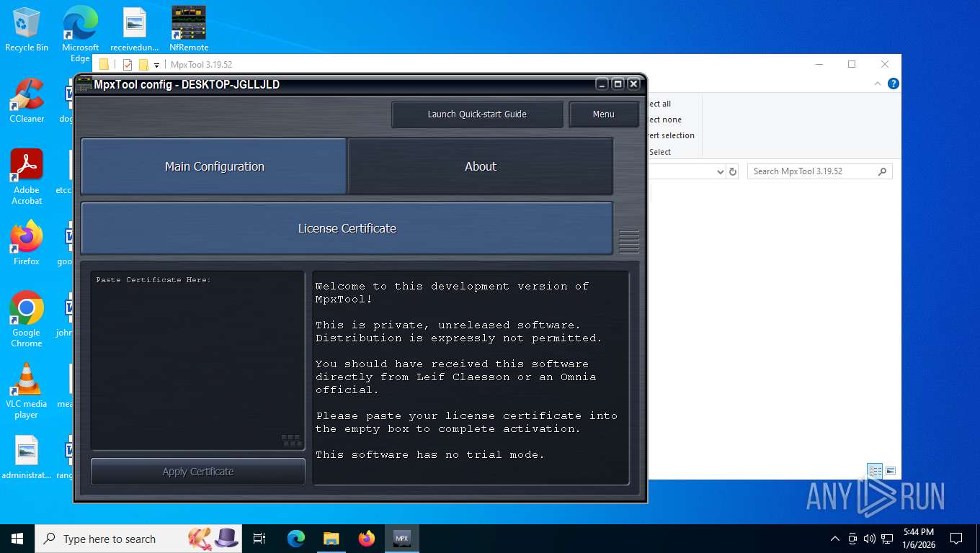Open the Firefox desktop shortcut
980x553 pixels.
(27, 243)
